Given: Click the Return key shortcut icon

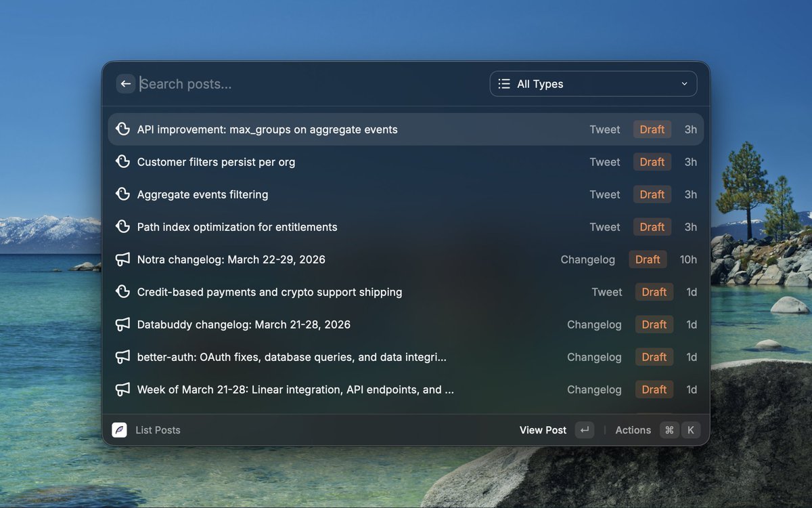Looking at the screenshot, I should click(585, 430).
